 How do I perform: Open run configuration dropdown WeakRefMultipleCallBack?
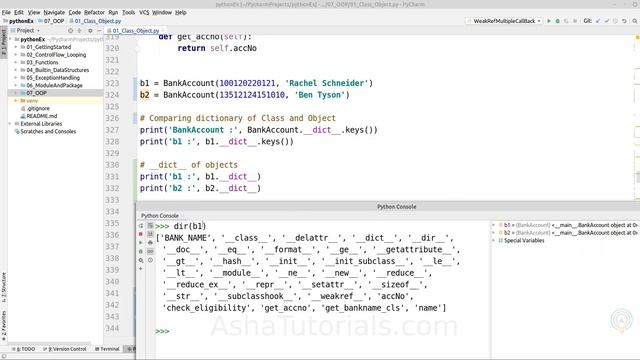coord(504,21)
